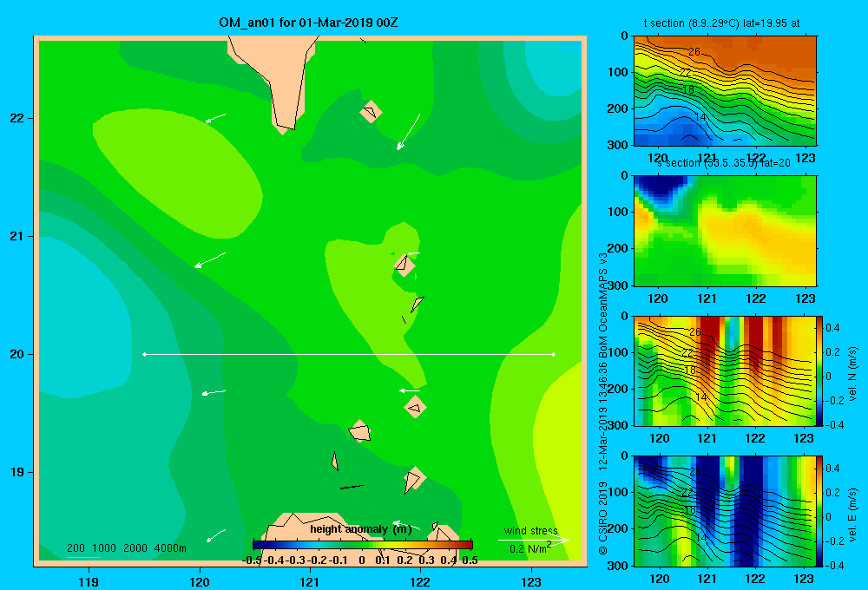Click the 'wind stress' legend label
The width and height of the screenshot is (868, 590).
tap(531, 530)
